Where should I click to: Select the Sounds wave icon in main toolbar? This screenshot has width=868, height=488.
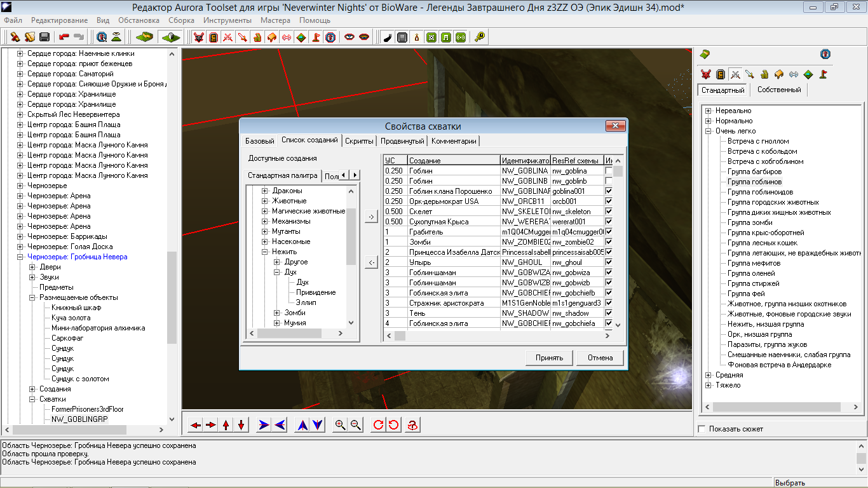[287, 37]
